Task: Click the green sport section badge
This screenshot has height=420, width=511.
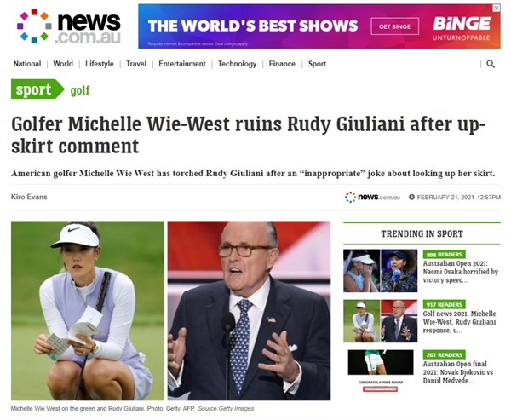Action: point(37,89)
